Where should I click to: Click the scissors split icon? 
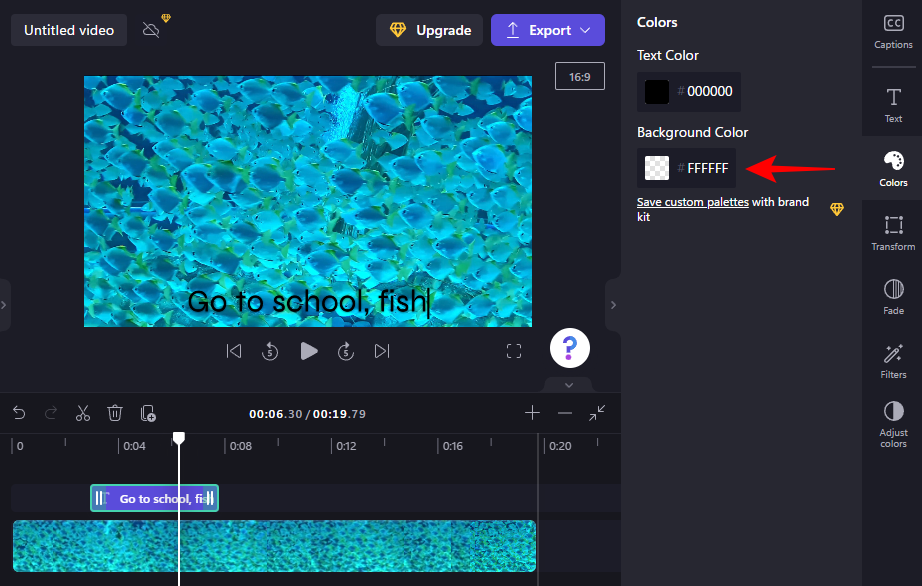(x=83, y=413)
